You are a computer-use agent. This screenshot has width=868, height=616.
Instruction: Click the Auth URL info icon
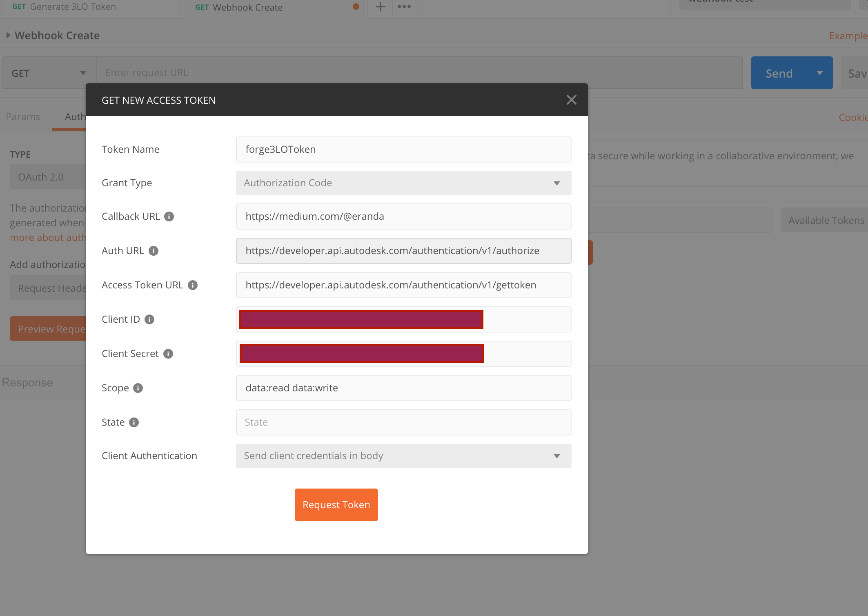[x=154, y=251]
